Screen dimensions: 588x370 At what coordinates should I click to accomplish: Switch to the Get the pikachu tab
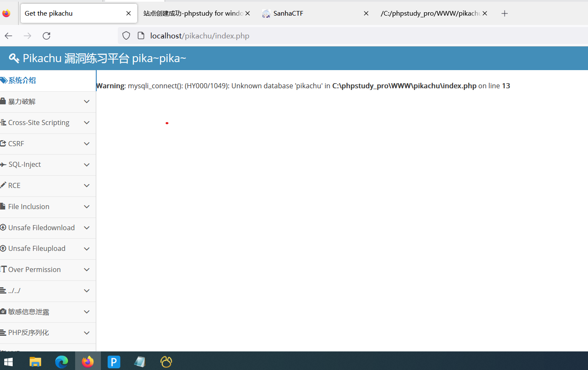pos(79,14)
